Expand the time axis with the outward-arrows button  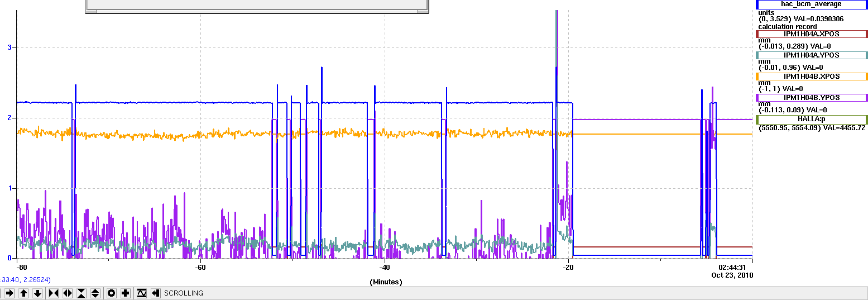tap(68, 293)
